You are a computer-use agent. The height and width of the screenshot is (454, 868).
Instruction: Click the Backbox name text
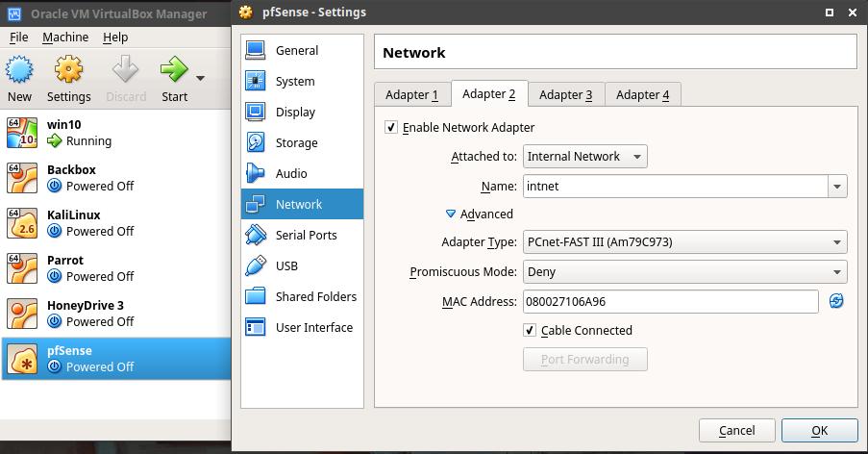71,169
